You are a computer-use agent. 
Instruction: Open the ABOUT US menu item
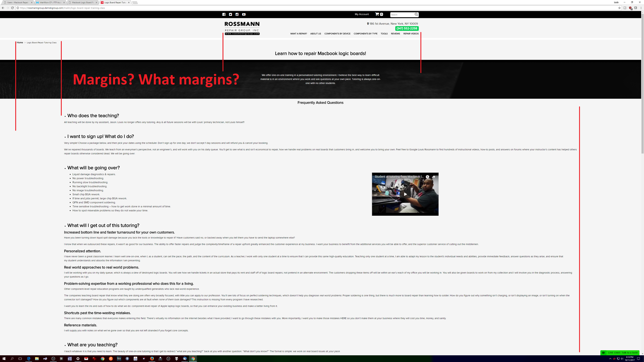(315, 34)
